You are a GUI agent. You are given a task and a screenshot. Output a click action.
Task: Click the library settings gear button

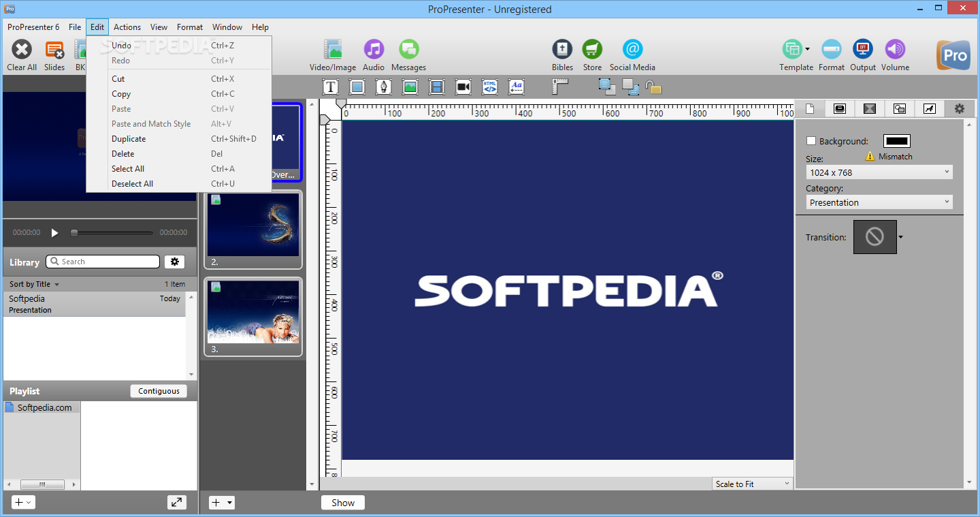point(175,262)
